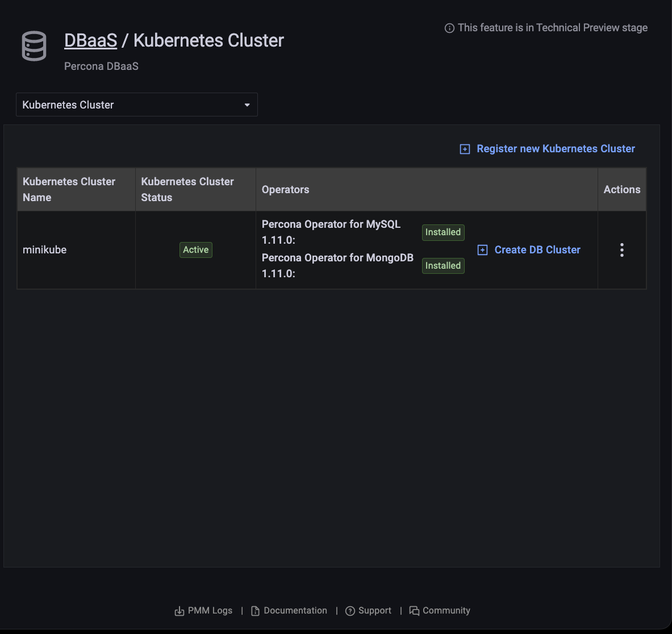Click the plus icon before Register new Kubernetes Cluster

tap(465, 149)
